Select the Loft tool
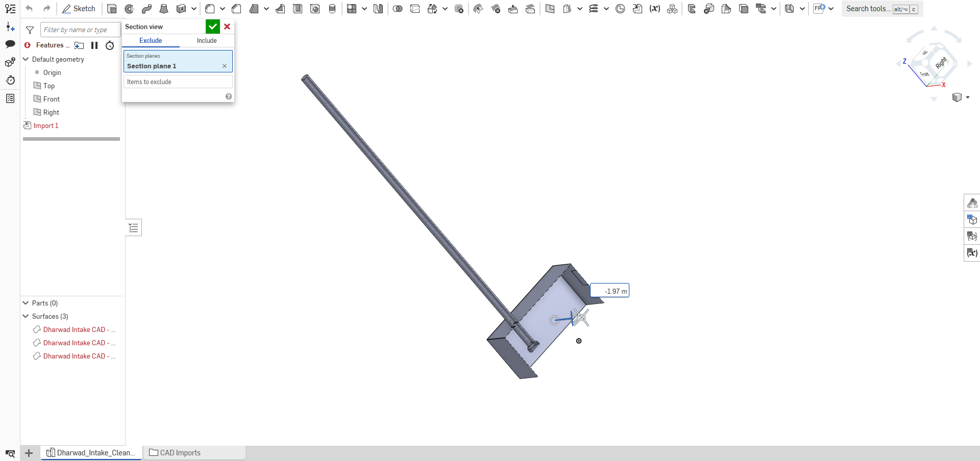 [163, 9]
